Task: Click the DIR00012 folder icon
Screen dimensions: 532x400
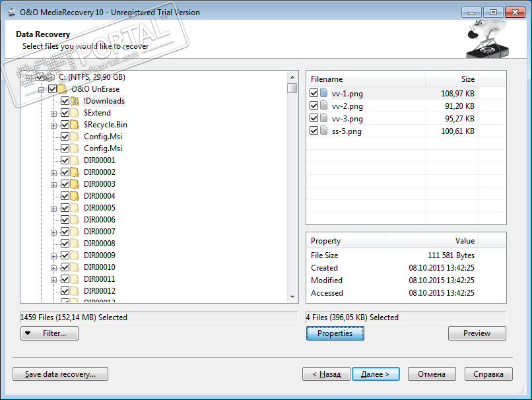Action: point(75,291)
